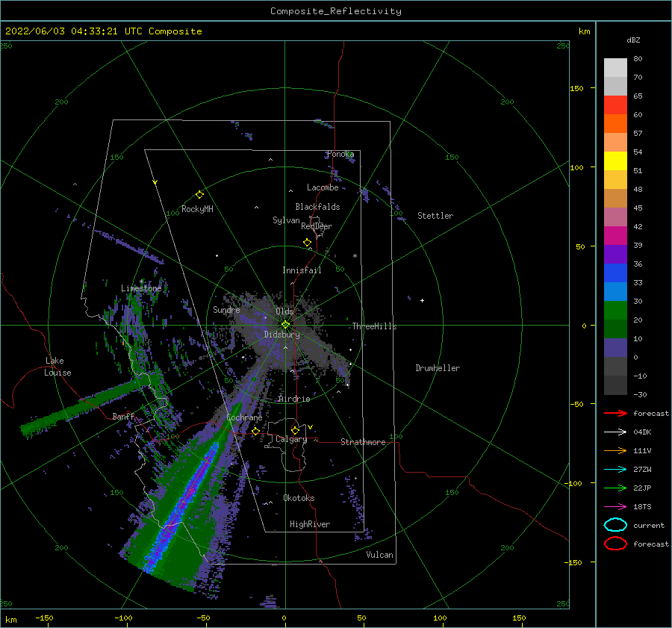The width and height of the screenshot is (672, 628).
Task: Click the Innisfail town label
Action: tap(302, 270)
